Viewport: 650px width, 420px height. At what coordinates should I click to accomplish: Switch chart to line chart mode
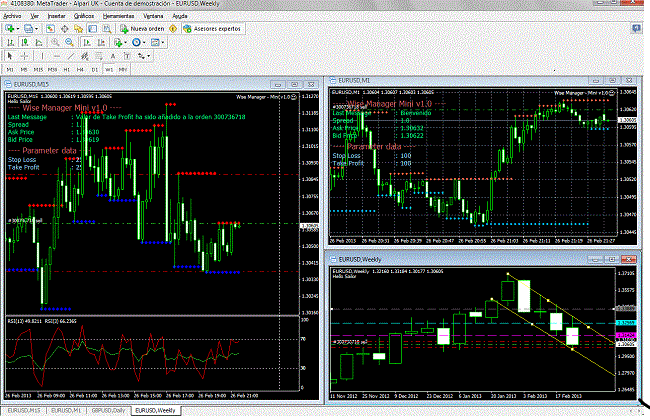point(39,42)
